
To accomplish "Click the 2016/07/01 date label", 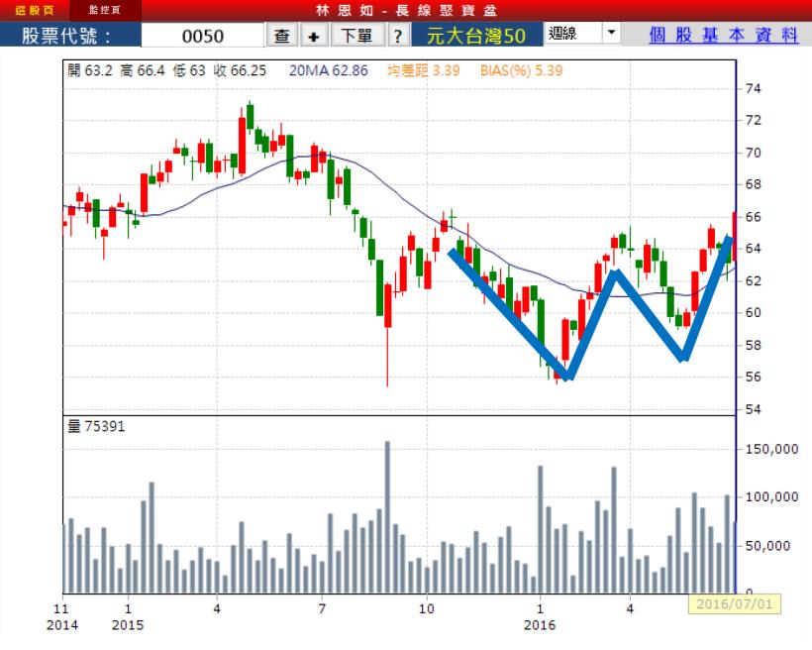I will click(x=735, y=603).
